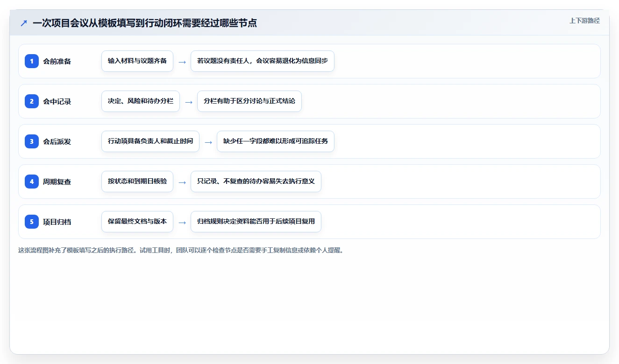Click the 归档规则决定资料 note box
Viewport: 619px width, 364px height.
coord(256,222)
